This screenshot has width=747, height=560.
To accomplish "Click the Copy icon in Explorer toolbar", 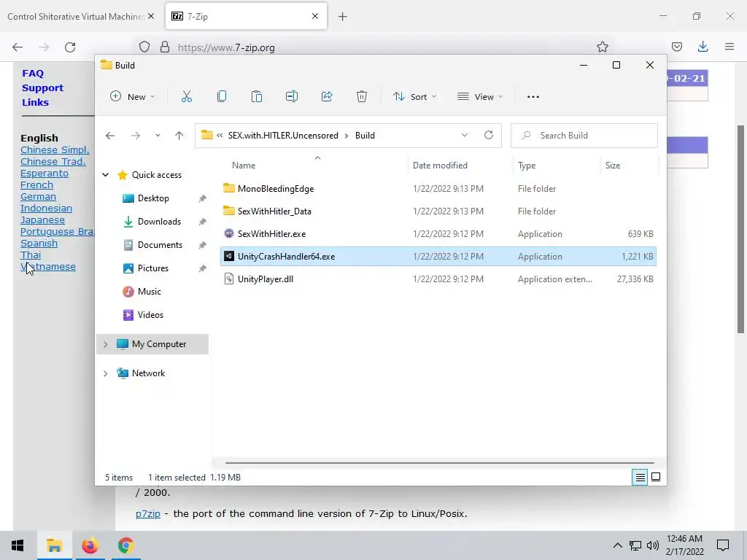I will [x=222, y=97].
